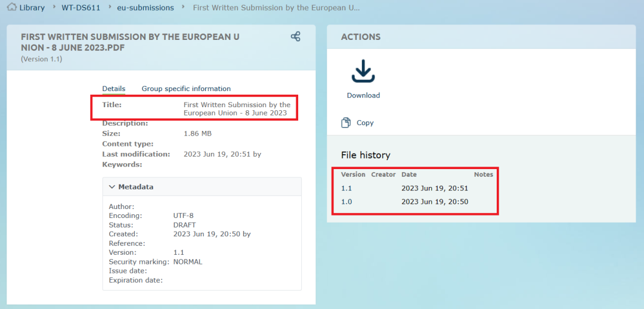Go to WT-DS611 breadcrumb folder

81,7
